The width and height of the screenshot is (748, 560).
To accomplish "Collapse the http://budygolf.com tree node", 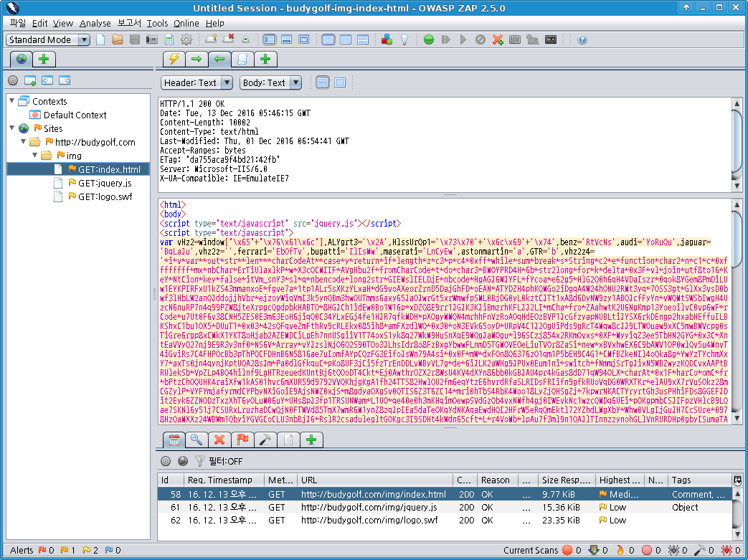I will click(24, 142).
